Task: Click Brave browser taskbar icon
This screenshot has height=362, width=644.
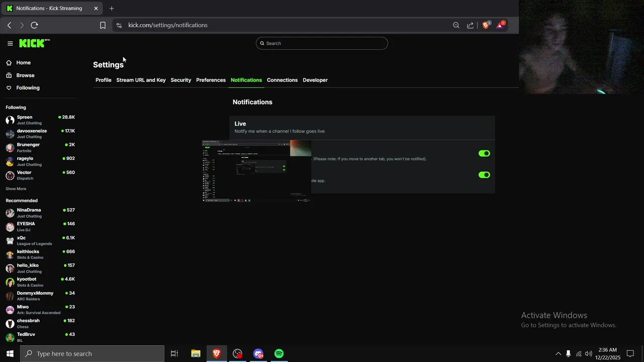Action: coord(217,354)
